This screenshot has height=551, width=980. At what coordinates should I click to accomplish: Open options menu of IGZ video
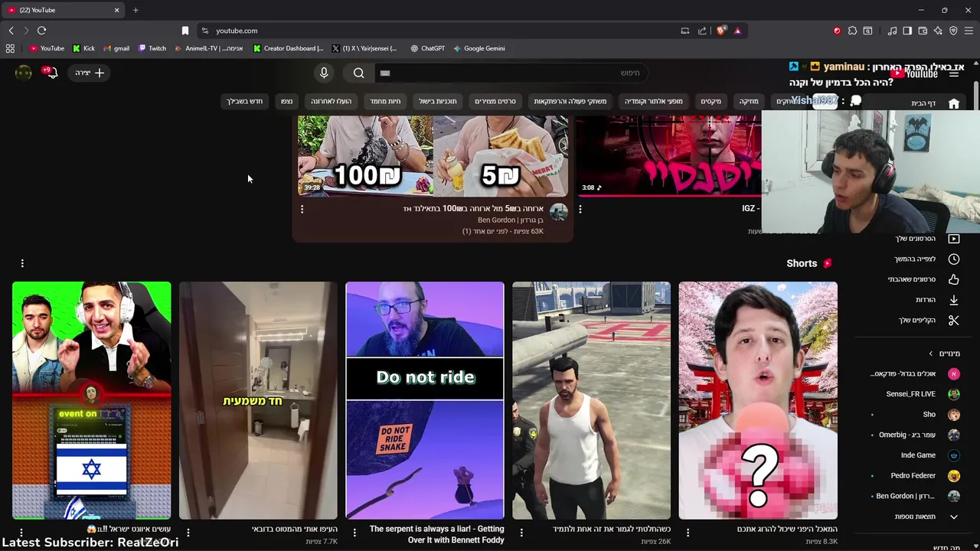point(580,209)
